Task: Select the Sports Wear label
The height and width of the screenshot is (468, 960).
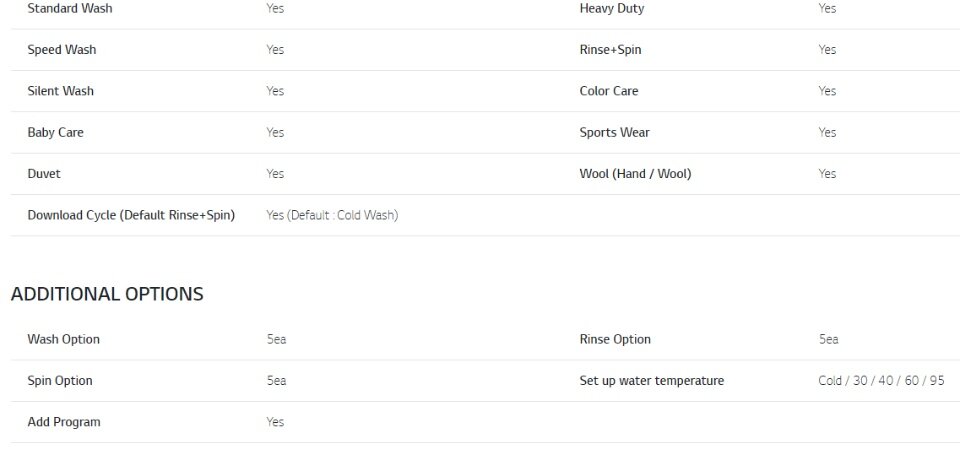Action: click(x=615, y=132)
